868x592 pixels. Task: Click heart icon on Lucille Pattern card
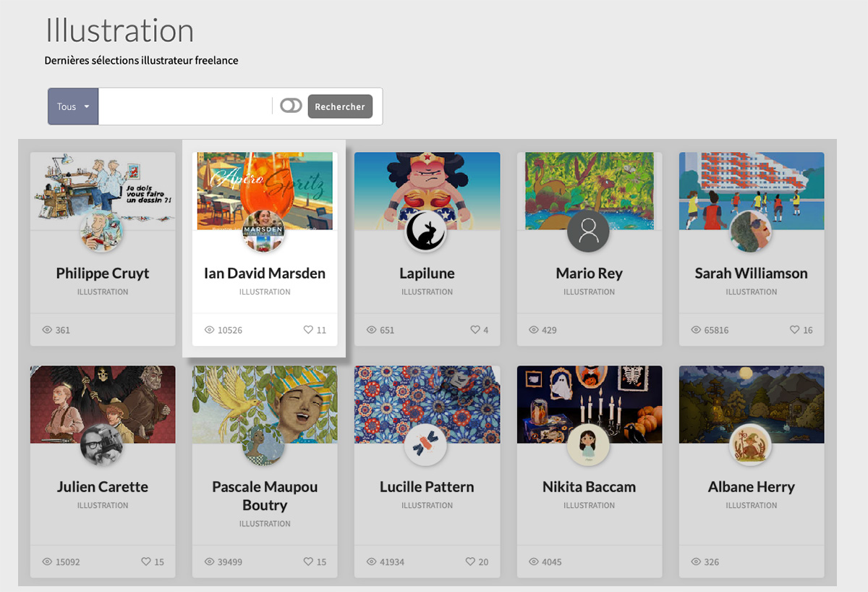coord(470,562)
